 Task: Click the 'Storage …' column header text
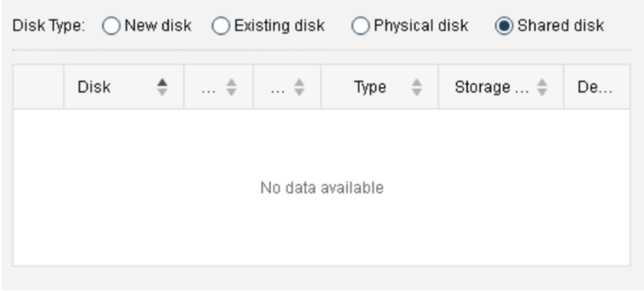click(x=491, y=87)
